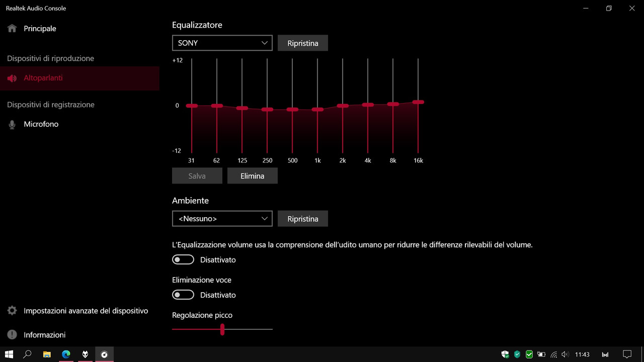The width and height of the screenshot is (644, 362).
Task: Open the SONY equalizer preset dropdown
Action: pos(222,43)
